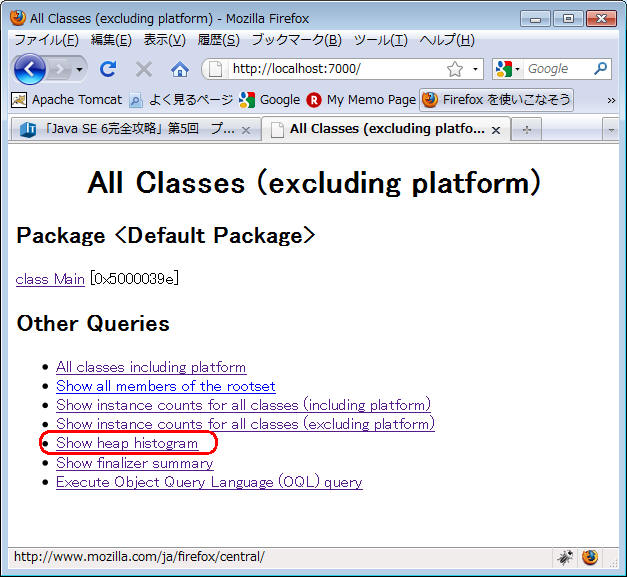The width and height of the screenshot is (627, 577).
Task: Open the Firebug bug icon in status bar
Action: (565, 557)
